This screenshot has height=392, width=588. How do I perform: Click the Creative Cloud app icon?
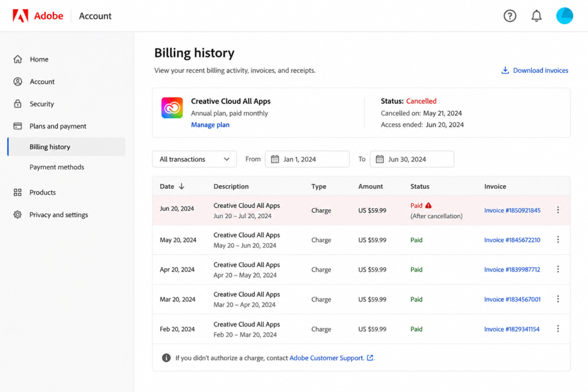click(x=172, y=107)
